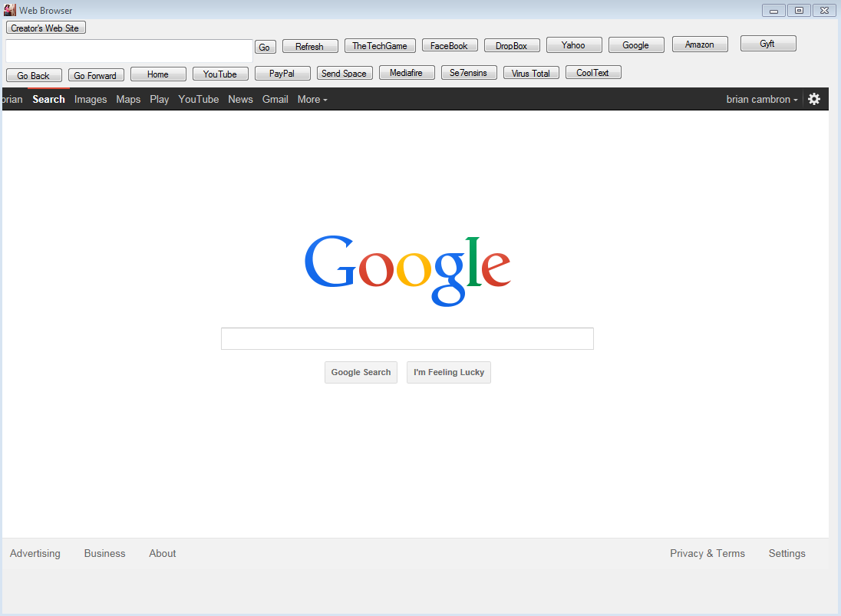Open Send Space shortcut
The width and height of the screenshot is (841, 616).
click(x=345, y=74)
